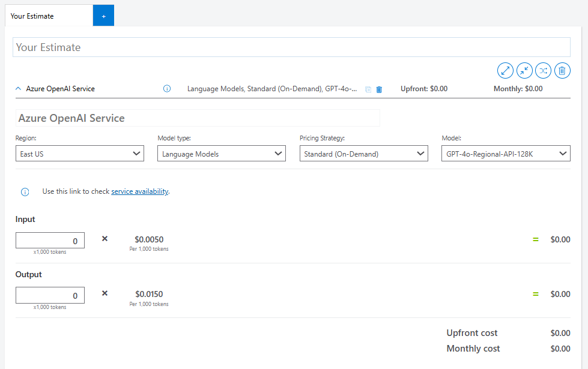Image resolution: width=588 pixels, height=369 pixels.
Task: Select a different GPT model from the Model dropdown
Action: tap(506, 153)
